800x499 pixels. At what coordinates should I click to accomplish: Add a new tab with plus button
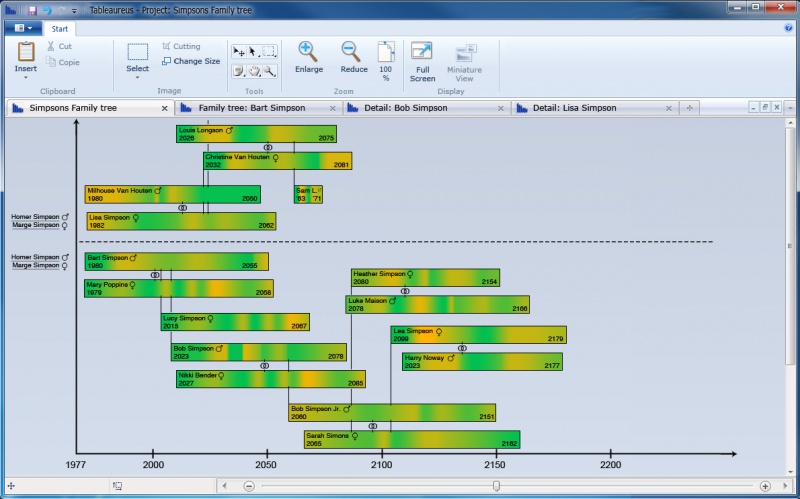pyautogui.click(x=689, y=108)
